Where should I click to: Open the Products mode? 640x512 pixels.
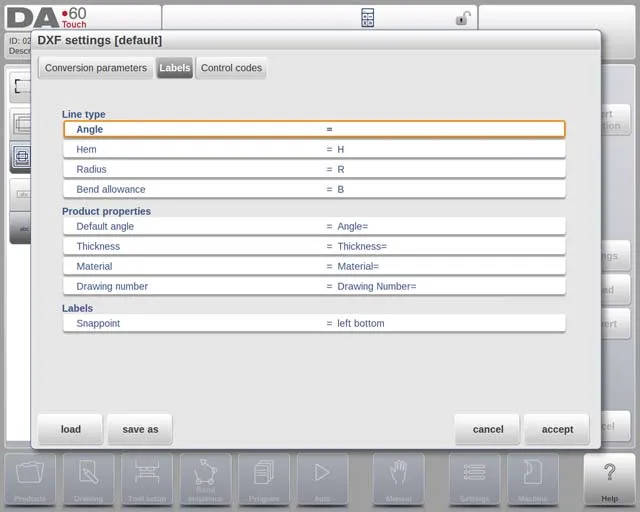pyautogui.click(x=30, y=479)
